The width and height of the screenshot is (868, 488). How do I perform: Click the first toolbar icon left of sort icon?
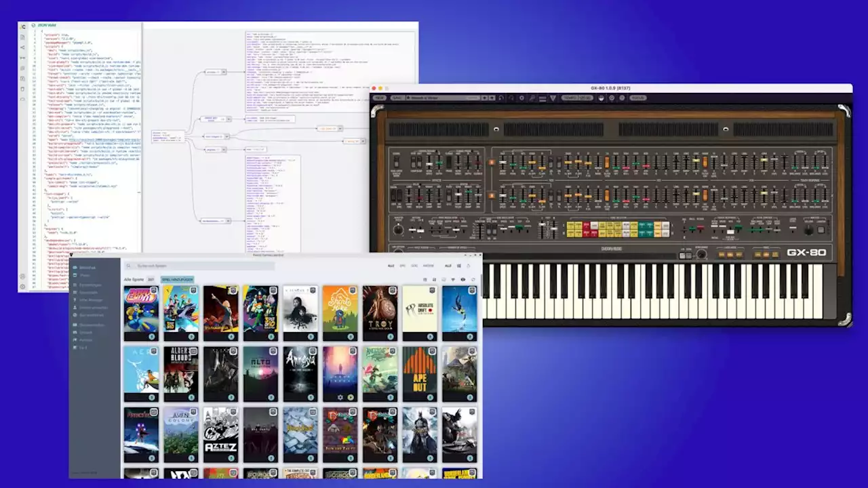coord(425,279)
